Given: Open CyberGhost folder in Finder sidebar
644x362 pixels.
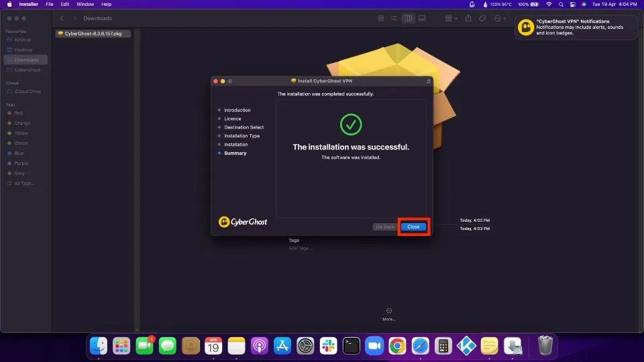Looking at the screenshot, I should pyautogui.click(x=27, y=70).
